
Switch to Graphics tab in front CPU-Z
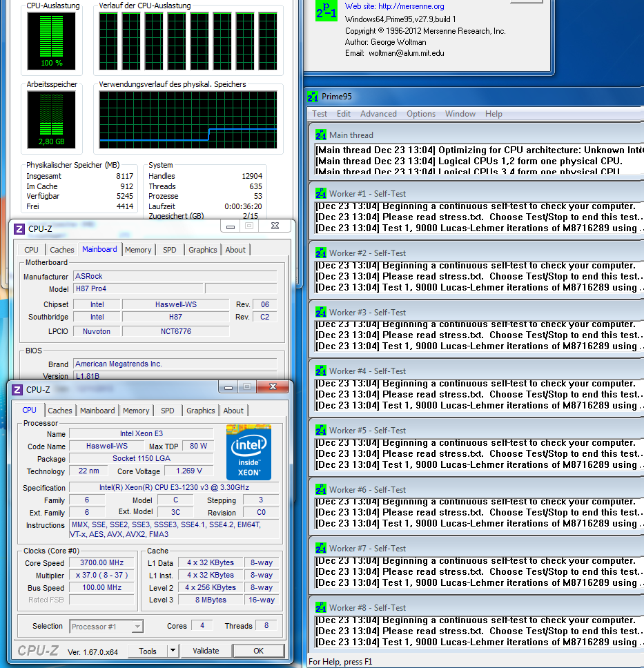click(200, 411)
